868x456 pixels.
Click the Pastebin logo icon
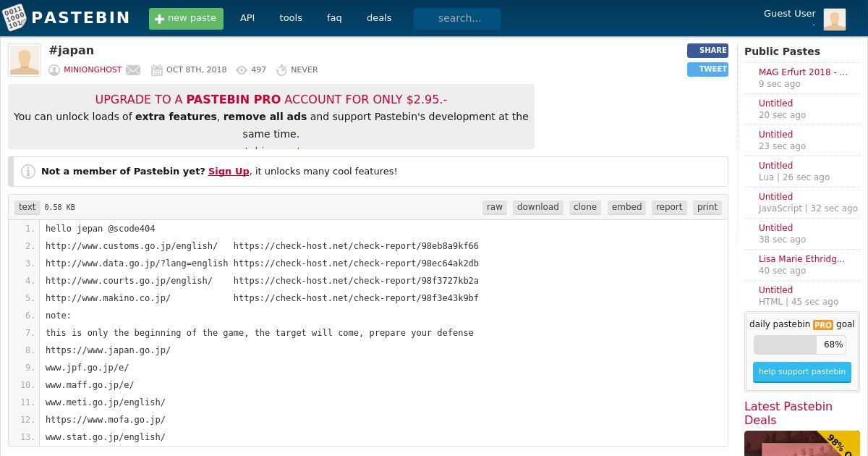click(x=14, y=17)
